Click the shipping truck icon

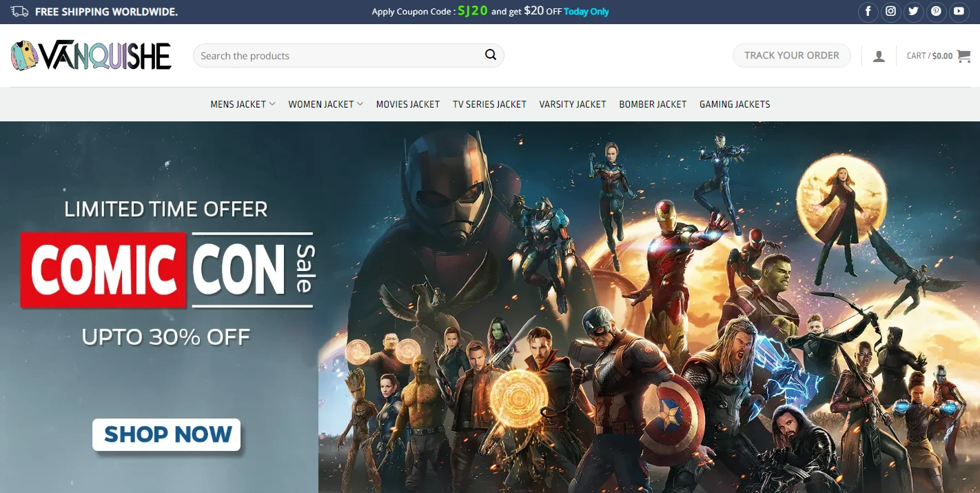20,12
